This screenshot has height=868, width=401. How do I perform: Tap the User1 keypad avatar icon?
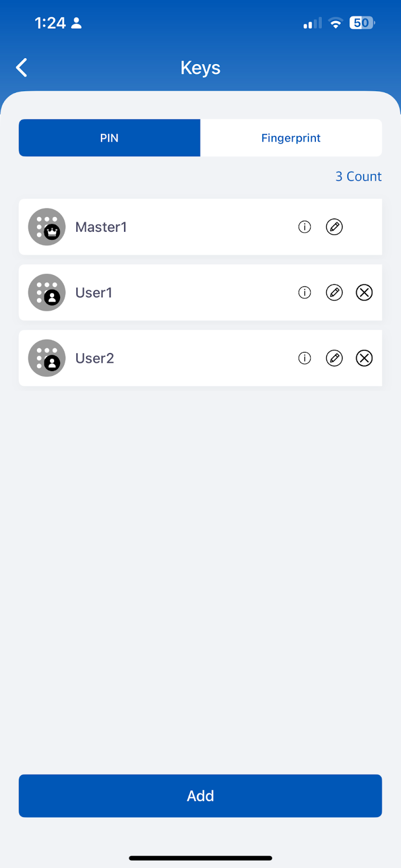47,292
